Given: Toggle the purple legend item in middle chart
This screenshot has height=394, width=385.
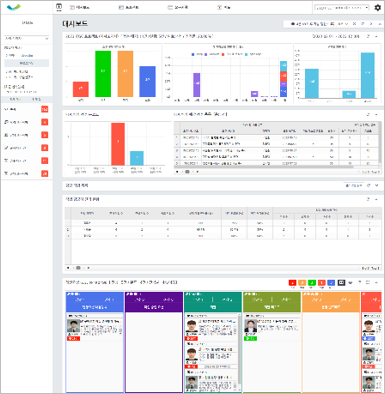Looking at the screenshot, I should 212,54.
